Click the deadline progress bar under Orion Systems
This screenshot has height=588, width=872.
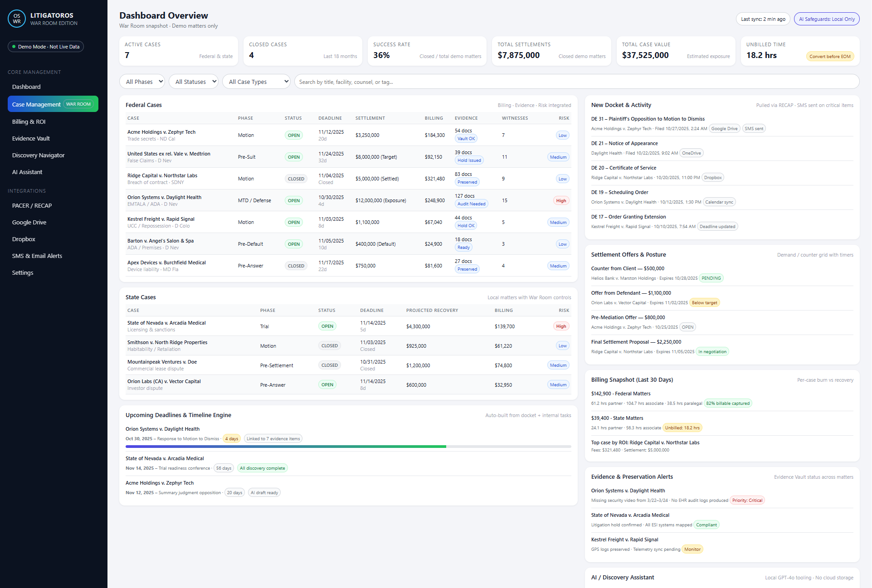click(348, 446)
